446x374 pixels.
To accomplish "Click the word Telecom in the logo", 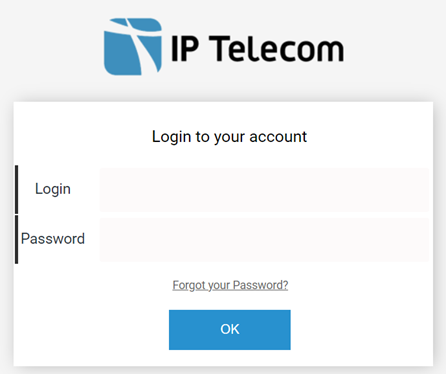I will point(276,49).
